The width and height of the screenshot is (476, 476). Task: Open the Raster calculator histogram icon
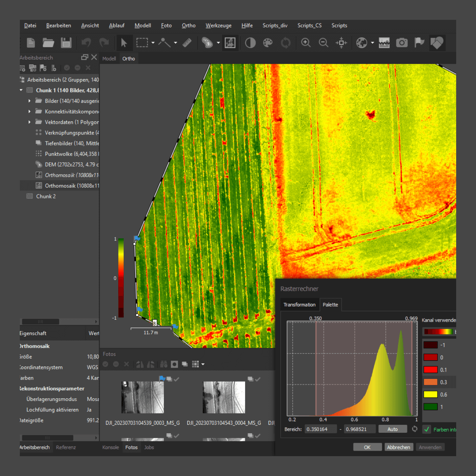tap(384, 42)
